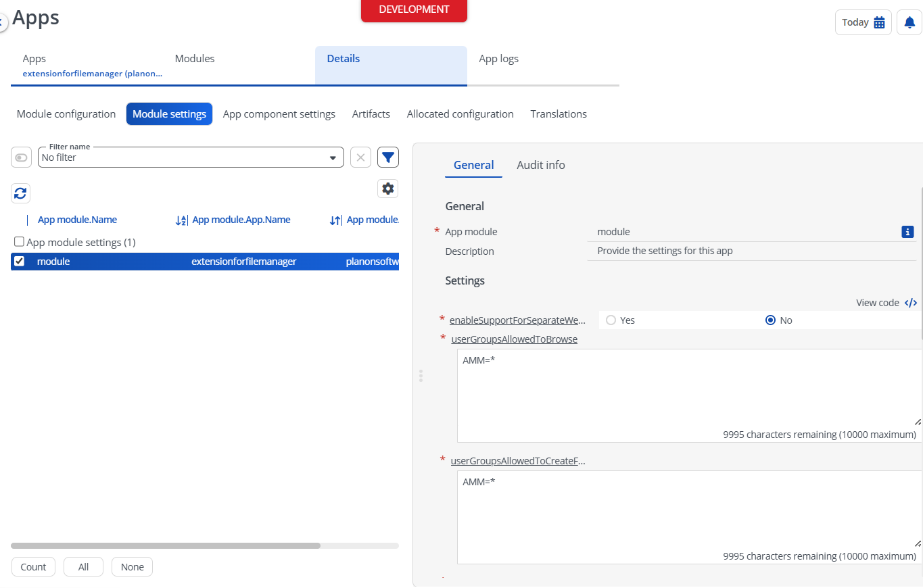This screenshot has height=588, width=923.
Task: Sort by App module.App.Name column icon
Action: click(181, 220)
